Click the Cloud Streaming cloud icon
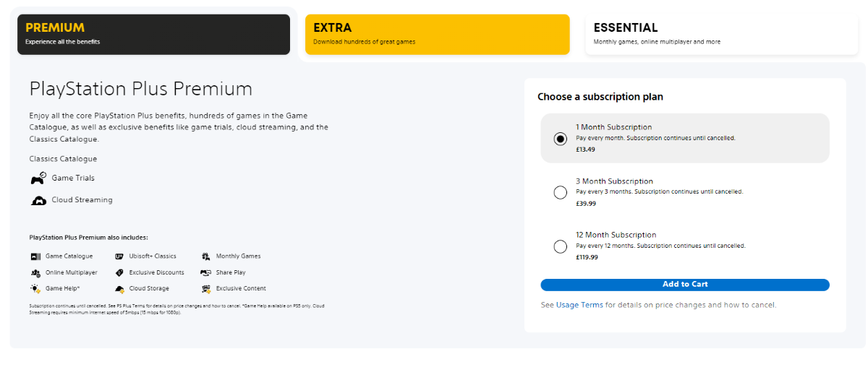Image resolution: width=868 pixels, height=367 pixels. point(38,201)
